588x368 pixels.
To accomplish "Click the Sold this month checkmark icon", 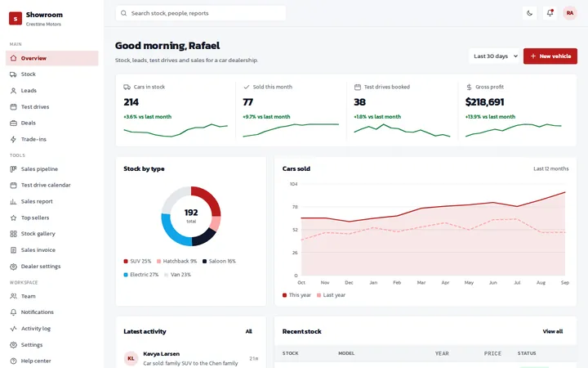I will point(247,87).
